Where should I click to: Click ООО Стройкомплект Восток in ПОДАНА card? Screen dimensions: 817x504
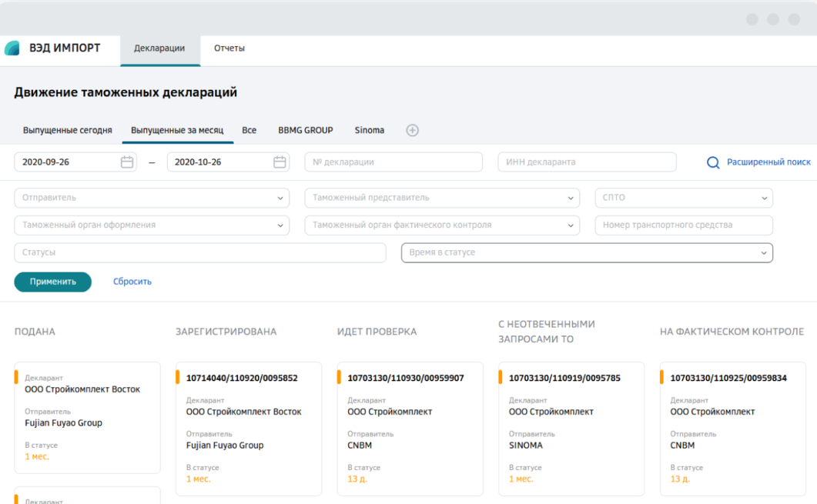pos(82,389)
